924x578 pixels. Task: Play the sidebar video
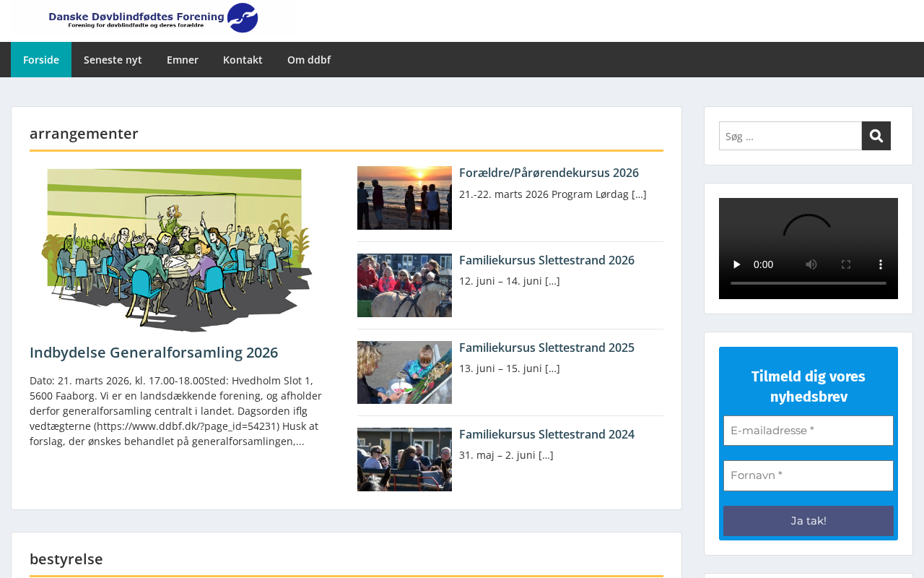coord(736,264)
